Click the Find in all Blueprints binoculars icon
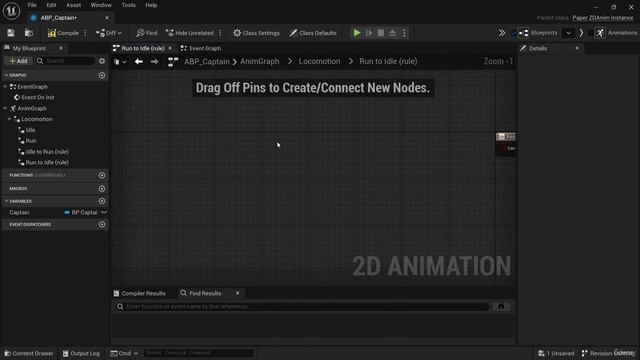Screen dimensions: 640x360 (501, 307)
